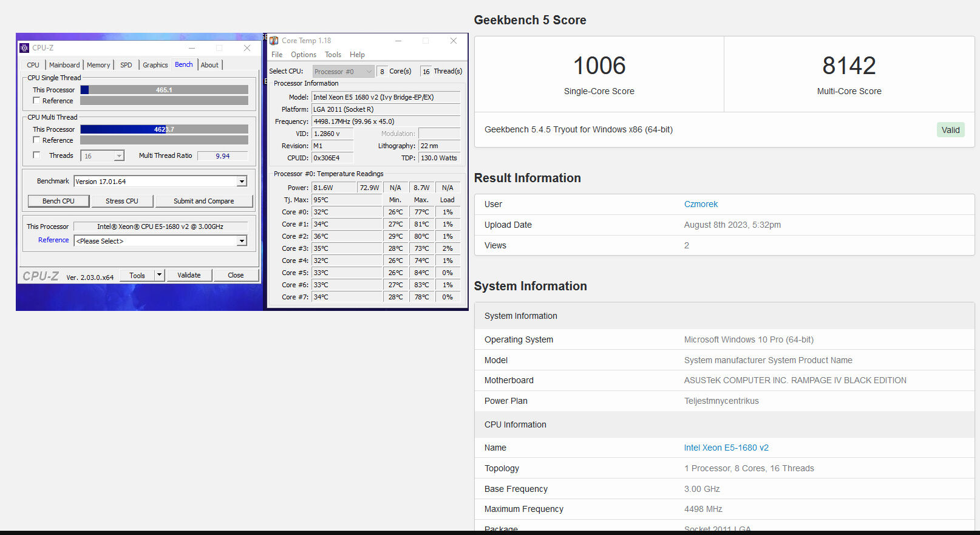
Task: Click the Multi-Core Score 8142
Action: point(849,66)
